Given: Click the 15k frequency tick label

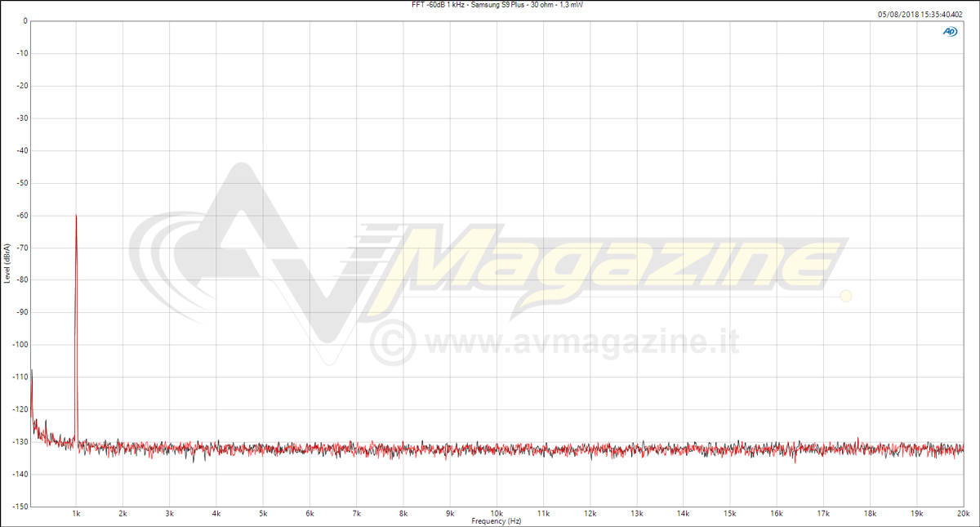Looking at the screenshot, I should click(730, 513).
